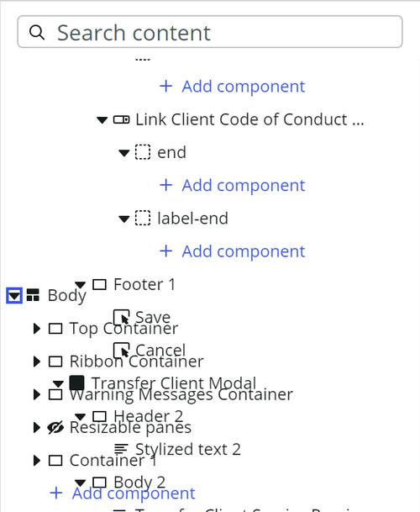Click the Save button component icon

[x=122, y=317]
